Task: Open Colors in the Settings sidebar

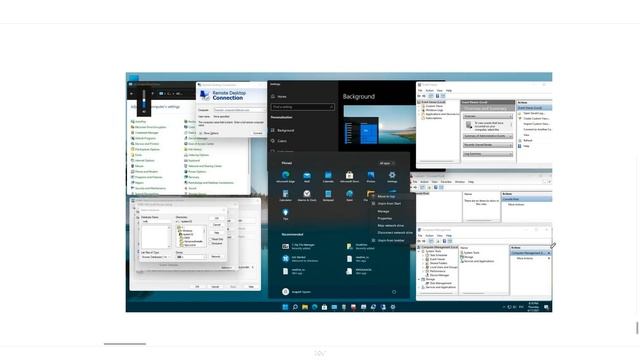Action: pos(282,141)
